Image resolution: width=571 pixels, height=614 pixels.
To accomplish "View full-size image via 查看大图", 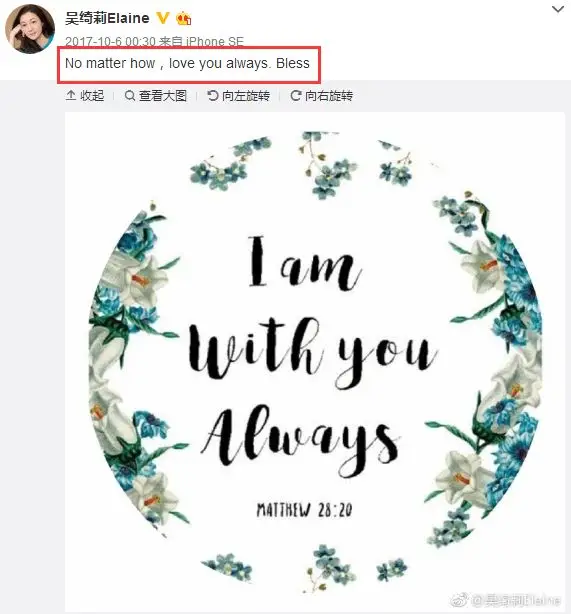I will click(x=155, y=96).
